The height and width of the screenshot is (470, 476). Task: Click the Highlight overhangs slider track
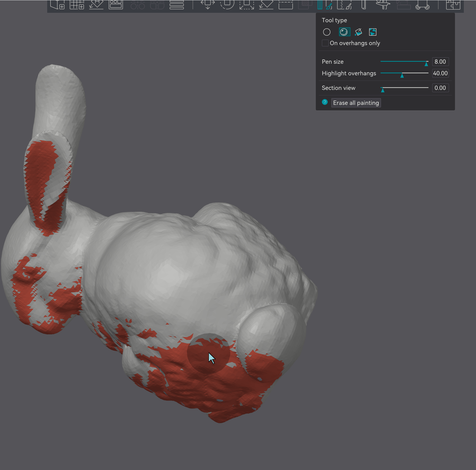pyautogui.click(x=404, y=73)
